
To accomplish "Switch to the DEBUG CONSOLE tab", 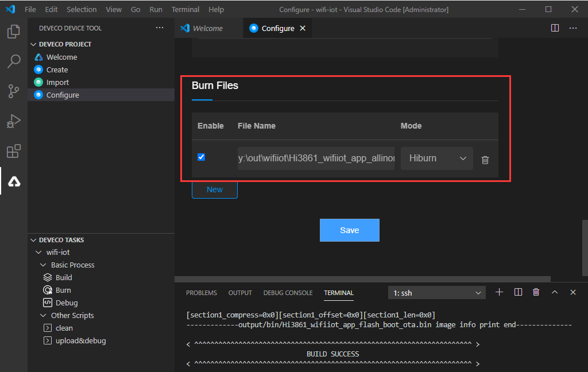I will (288, 293).
